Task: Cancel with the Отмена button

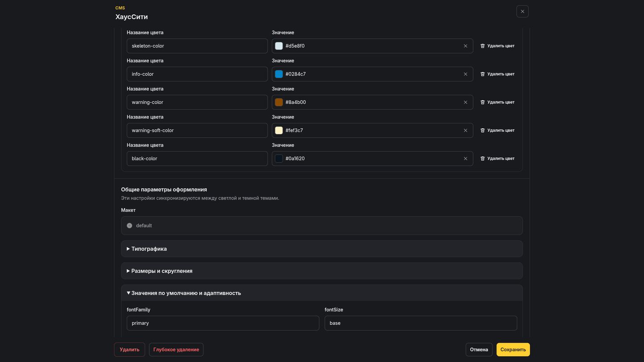Action: [479, 349]
